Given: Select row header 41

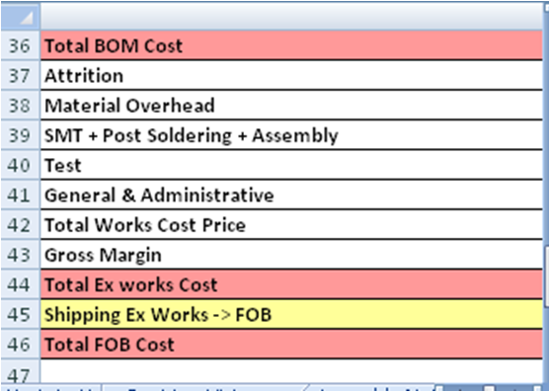Looking at the screenshot, I should click(20, 195).
